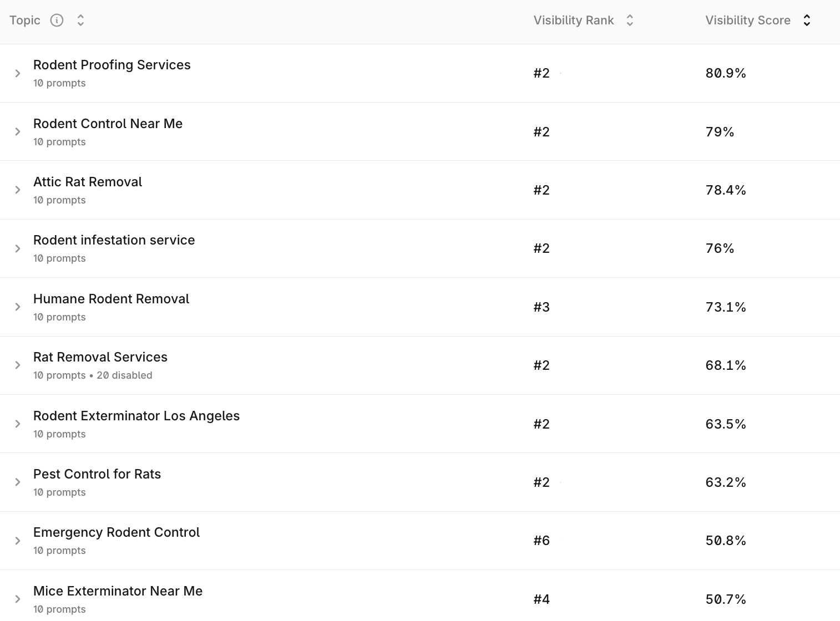Viewport: 840px width, 621px height.
Task: Sort by Visibility Rank arrows icon
Action: pyautogui.click(x=630, y=21)
